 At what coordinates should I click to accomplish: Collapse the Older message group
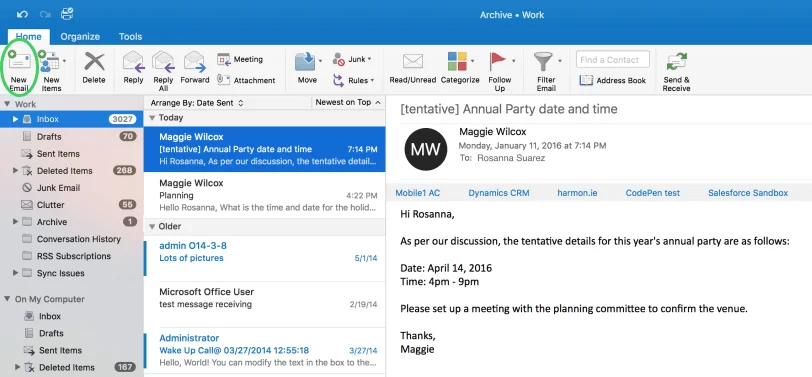tap(152, 226)
